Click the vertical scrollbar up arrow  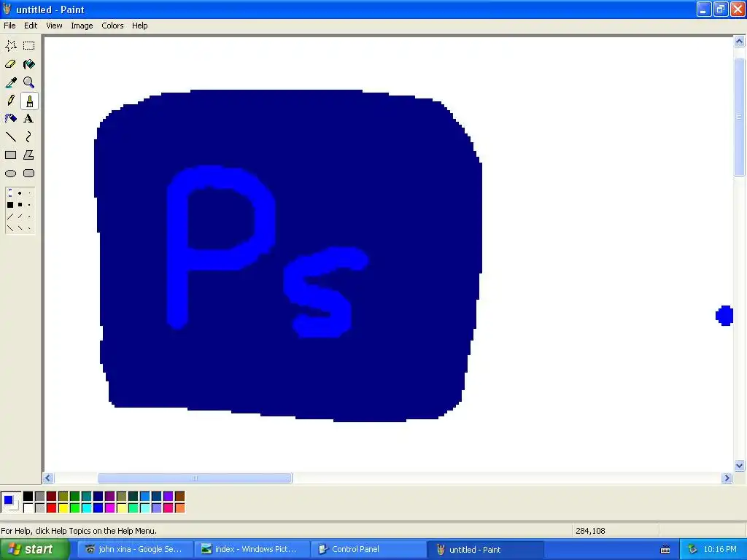pos(740,42)
